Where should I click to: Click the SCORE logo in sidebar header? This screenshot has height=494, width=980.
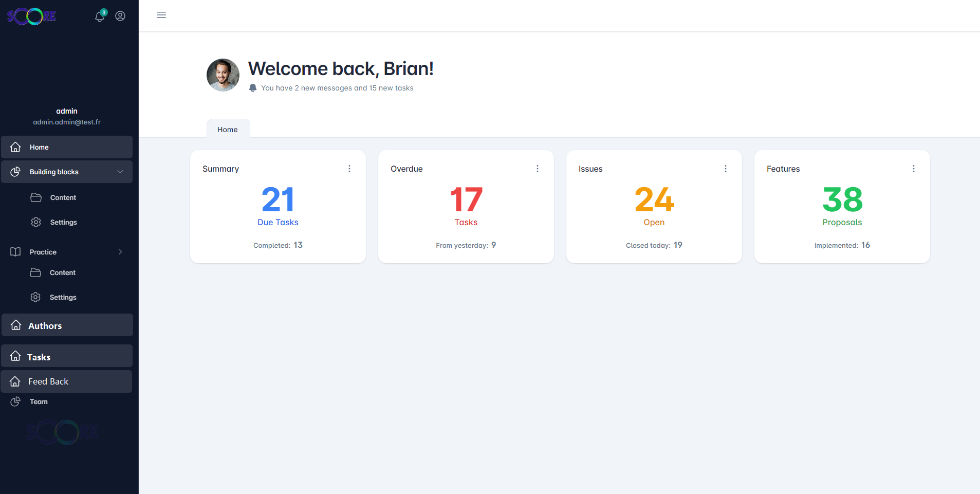point(32,16)
